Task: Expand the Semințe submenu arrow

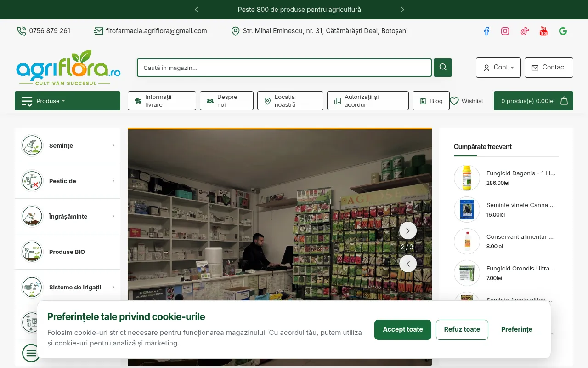Action: [113, 145]
